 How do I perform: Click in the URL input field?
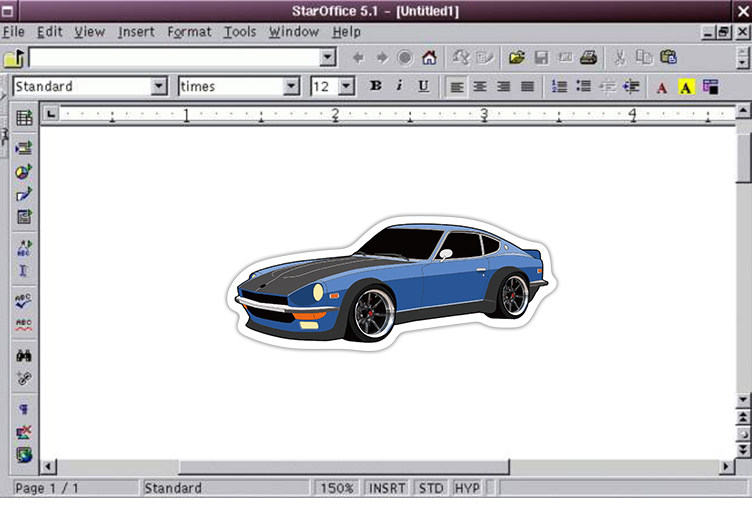(175, 58)
